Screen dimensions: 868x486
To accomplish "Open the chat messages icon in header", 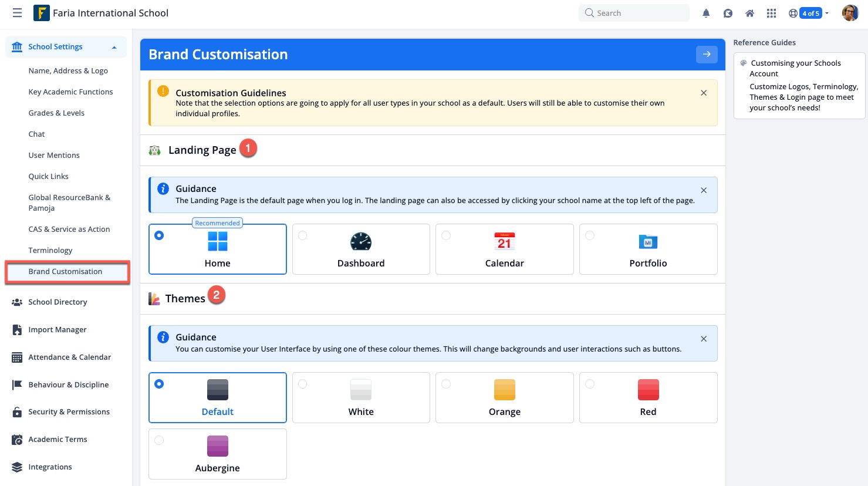I will (728, 13).
